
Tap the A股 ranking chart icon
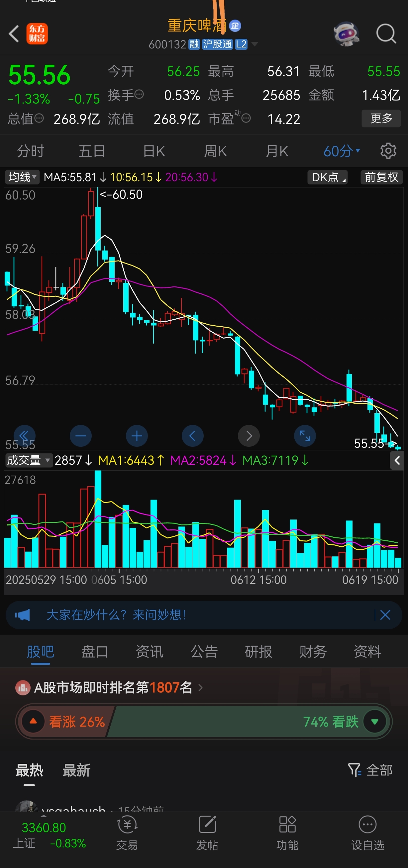coord(23,687)
